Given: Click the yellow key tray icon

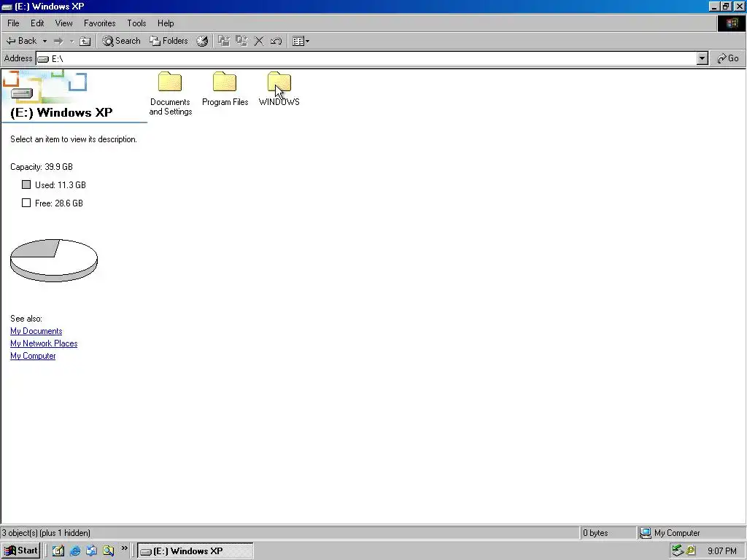Looking at the screenshot, I should [690, 551].
